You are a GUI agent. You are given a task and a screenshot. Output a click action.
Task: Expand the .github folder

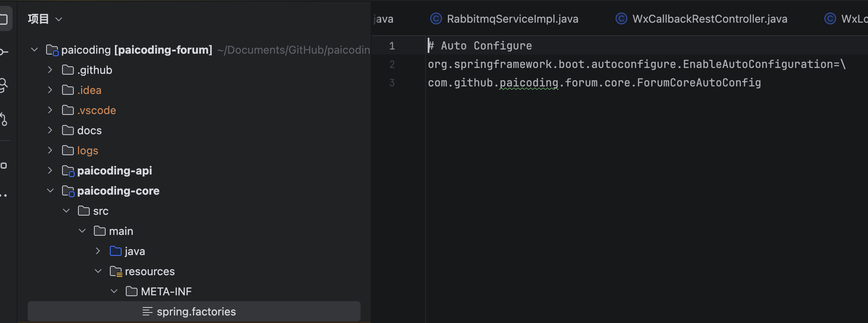(x=50, y=70)
